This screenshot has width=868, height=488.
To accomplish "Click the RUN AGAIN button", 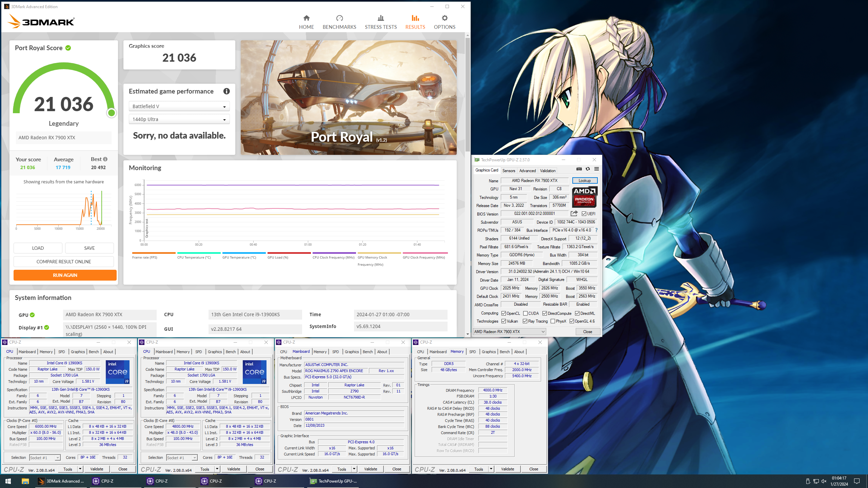I will (65, 275).
